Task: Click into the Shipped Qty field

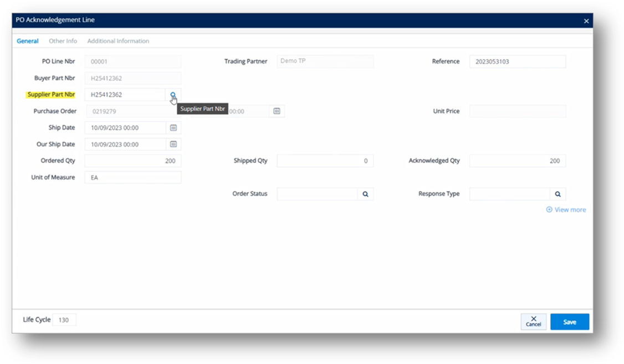Action: pyautogui.click(x=325, y=161)
